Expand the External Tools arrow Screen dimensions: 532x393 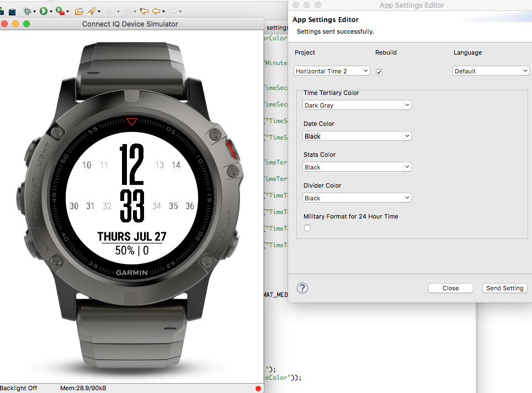click(67, 12)
